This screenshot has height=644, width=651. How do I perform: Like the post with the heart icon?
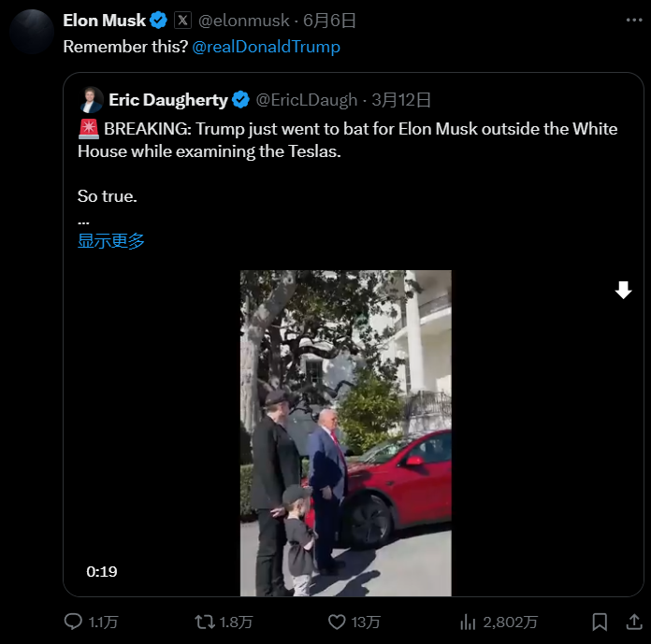pyautogui.click(x=338, y=621)
